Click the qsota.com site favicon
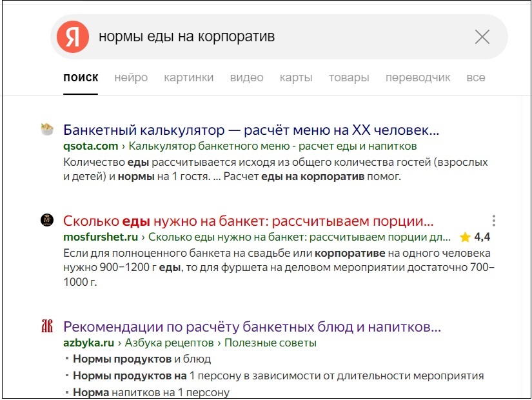Screen dimensions: 532x400 (x=46, y=129)
